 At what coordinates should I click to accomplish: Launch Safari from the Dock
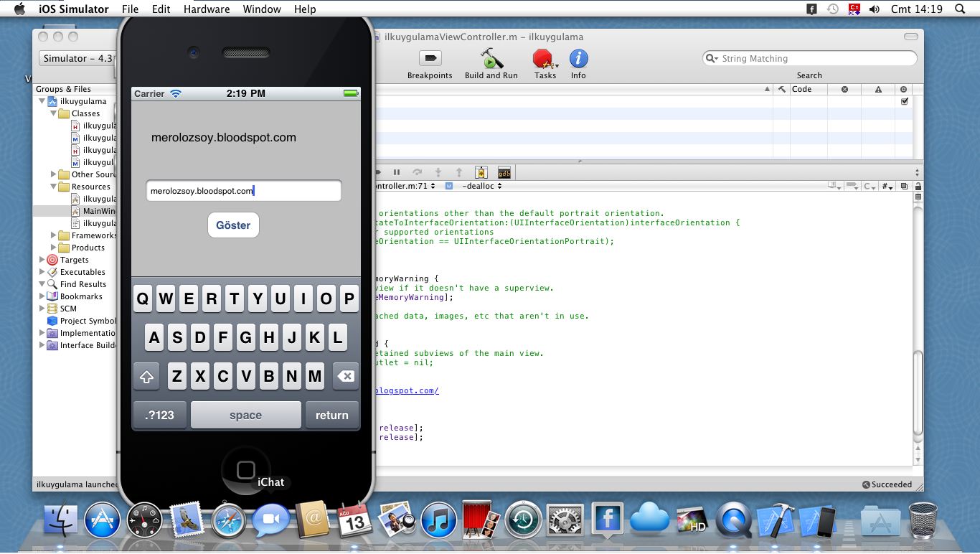[x=228, y=520]
